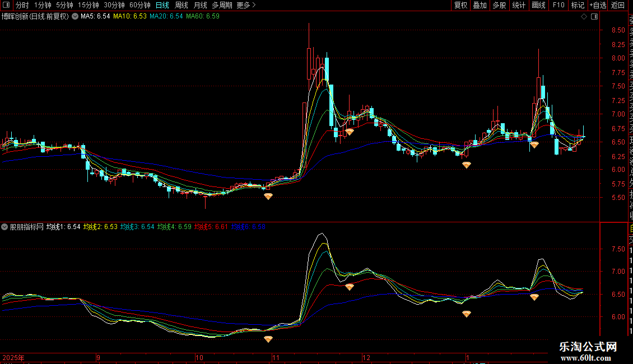Open the 多股 multi-stock view
The image size is (633, 364).
click(x=499, y=5)
